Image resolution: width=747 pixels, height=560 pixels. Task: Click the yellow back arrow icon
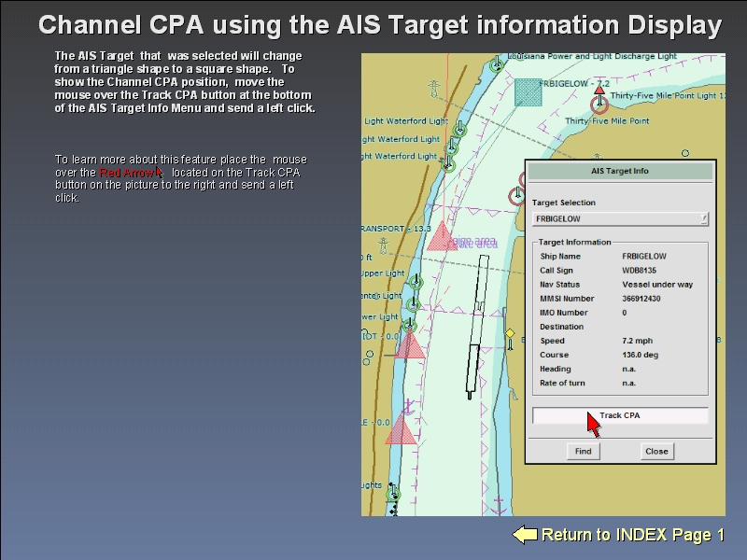(525, 534)
